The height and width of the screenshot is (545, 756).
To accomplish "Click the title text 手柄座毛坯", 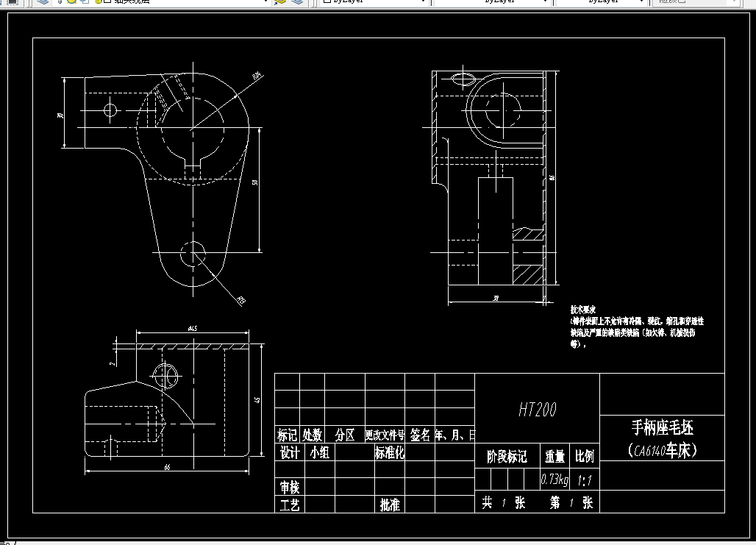I will pos(663,427).
